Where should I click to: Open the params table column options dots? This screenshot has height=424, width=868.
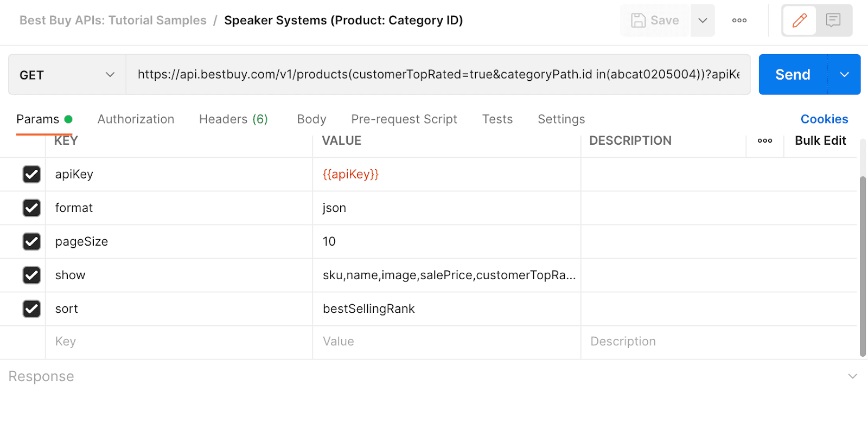[765, 141]
